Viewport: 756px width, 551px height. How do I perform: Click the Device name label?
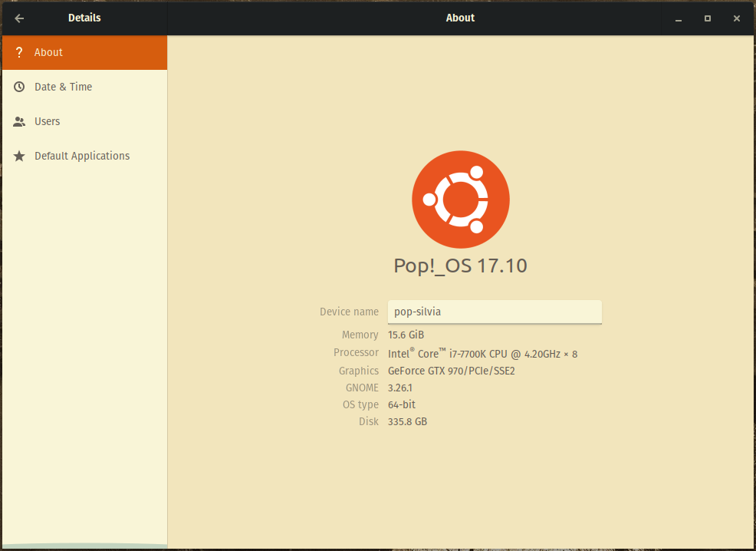(x=349, y=312)
